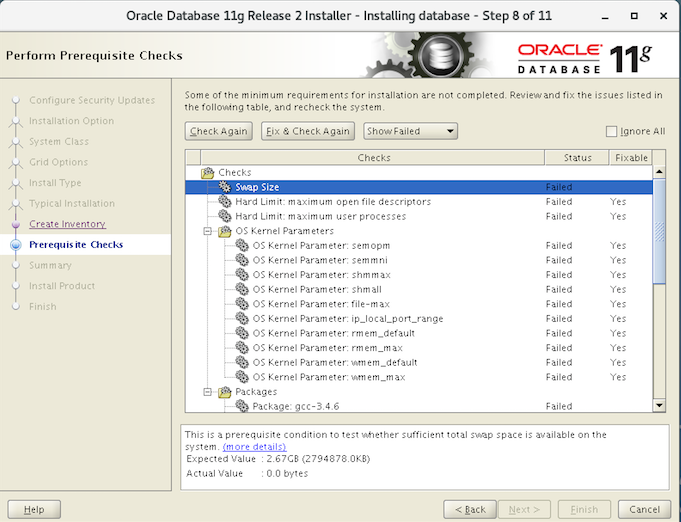The height and width of the screenshot is (522, 681).
Task: Click the Checks root node label
Action: coord(235,172)
